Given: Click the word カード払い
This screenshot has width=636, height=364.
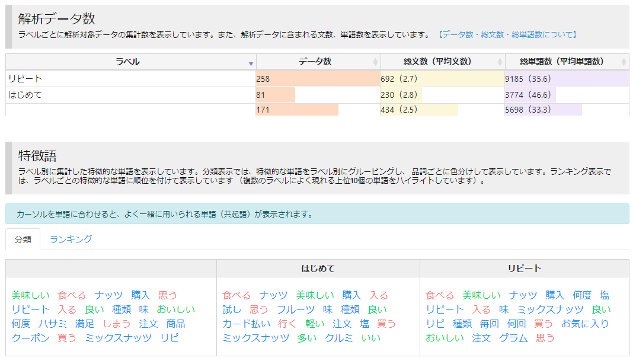Looking at the screenshot, I should pyautogui.click(x=246, y=324).
